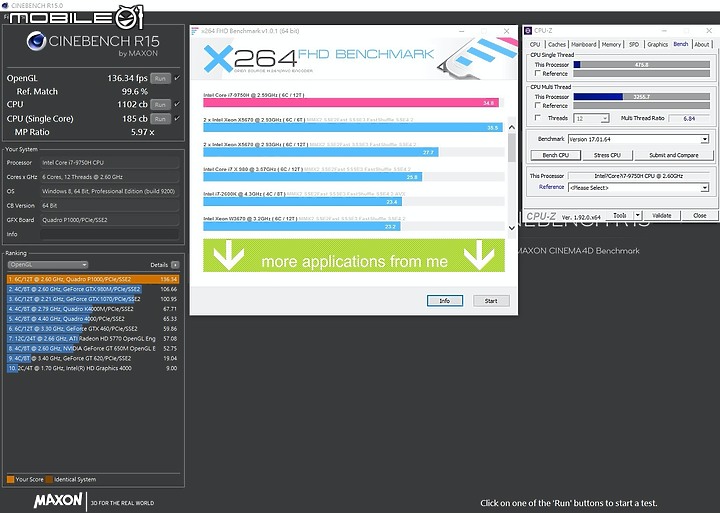Select ranking row GeForce GT 650M
Screen dimensions: 720x513
click(93, 349)
